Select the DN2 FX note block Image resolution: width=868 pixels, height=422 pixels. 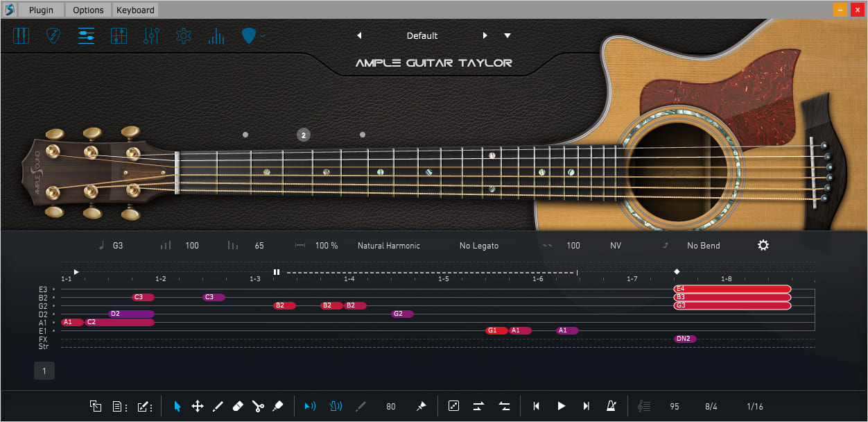[x=685, y=339]
